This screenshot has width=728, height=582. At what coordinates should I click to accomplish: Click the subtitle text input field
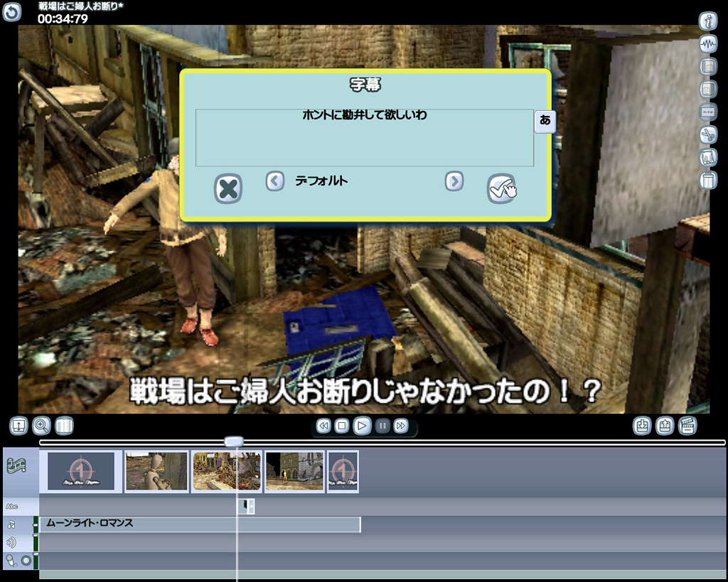click(365, 138)
